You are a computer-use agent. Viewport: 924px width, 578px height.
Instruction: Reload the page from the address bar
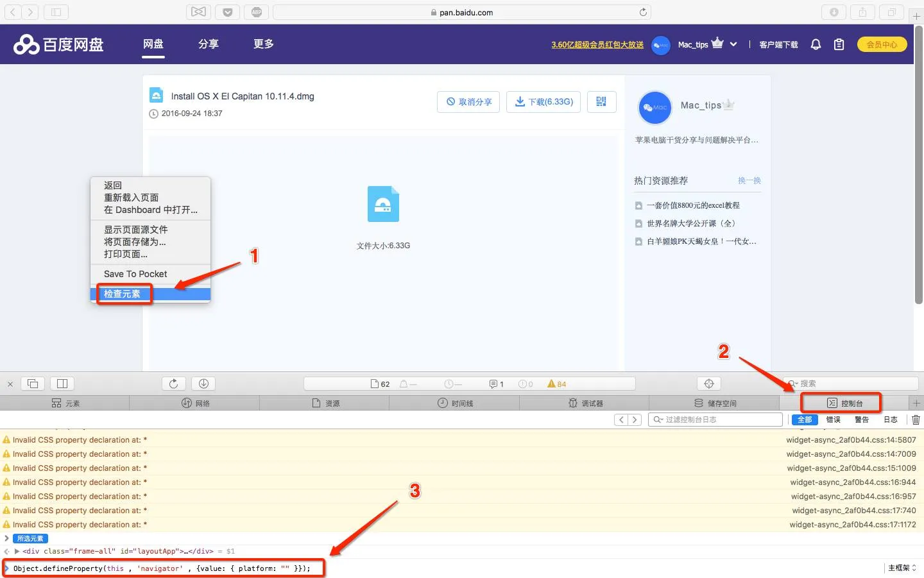pos(643,12)
